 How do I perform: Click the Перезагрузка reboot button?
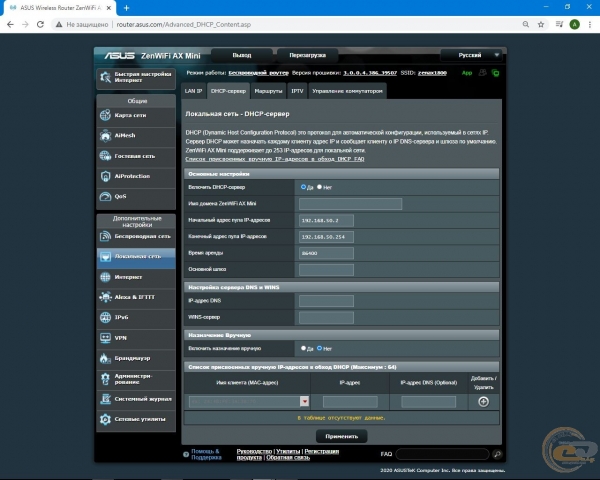coord(308,55)
